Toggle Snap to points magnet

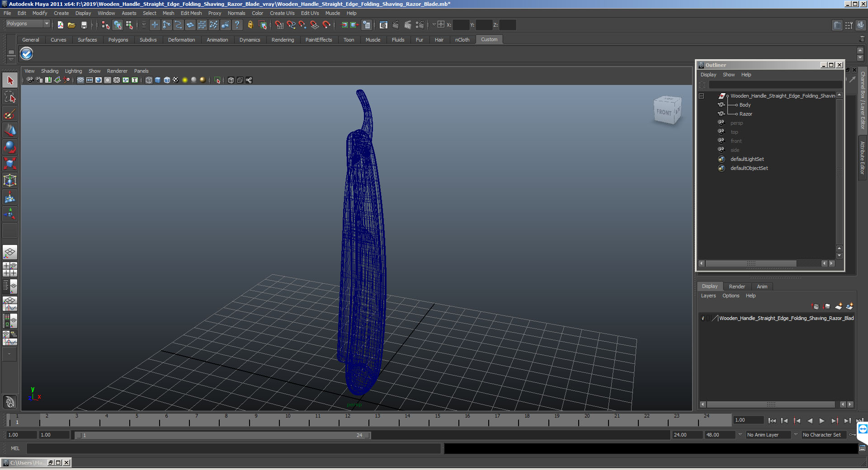(302, 25)
